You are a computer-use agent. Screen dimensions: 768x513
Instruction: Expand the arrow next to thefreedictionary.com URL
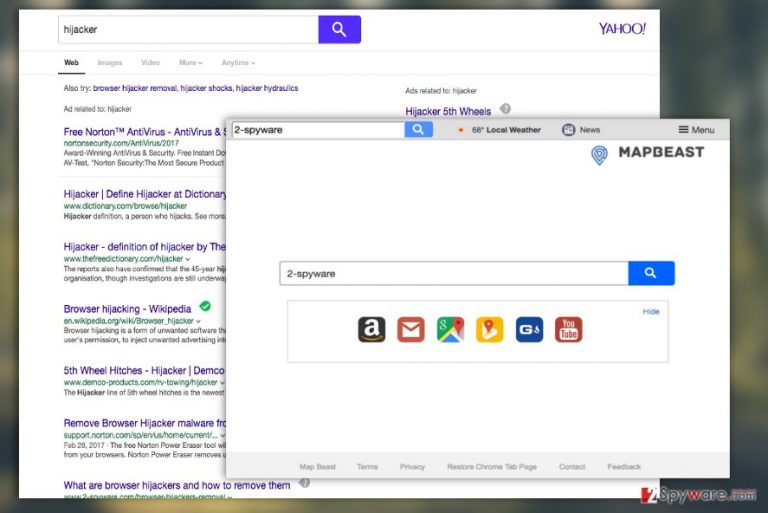[x=188, y=259]
